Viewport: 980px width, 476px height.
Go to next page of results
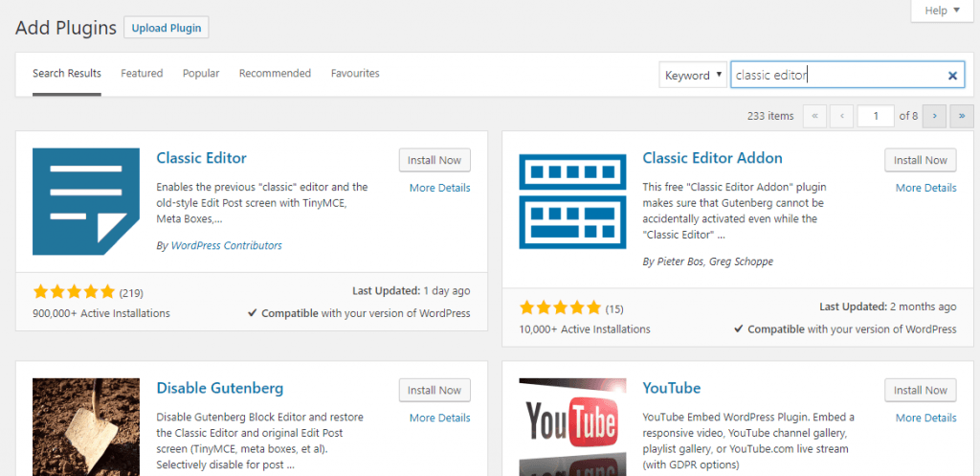935,116
